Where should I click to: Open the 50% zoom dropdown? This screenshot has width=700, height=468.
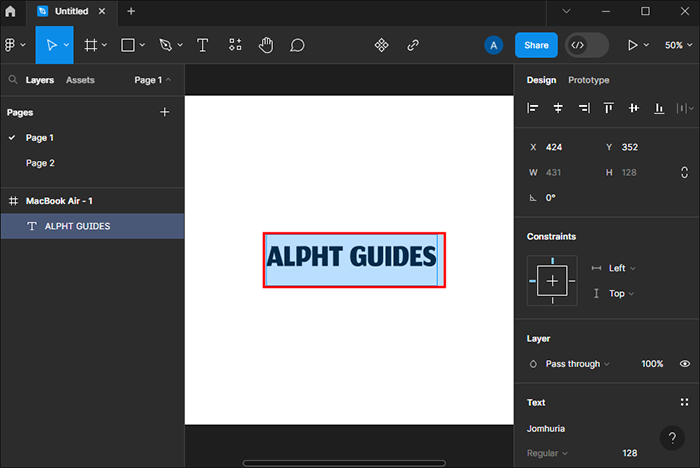pyautogui.click(x=673, y=45)
